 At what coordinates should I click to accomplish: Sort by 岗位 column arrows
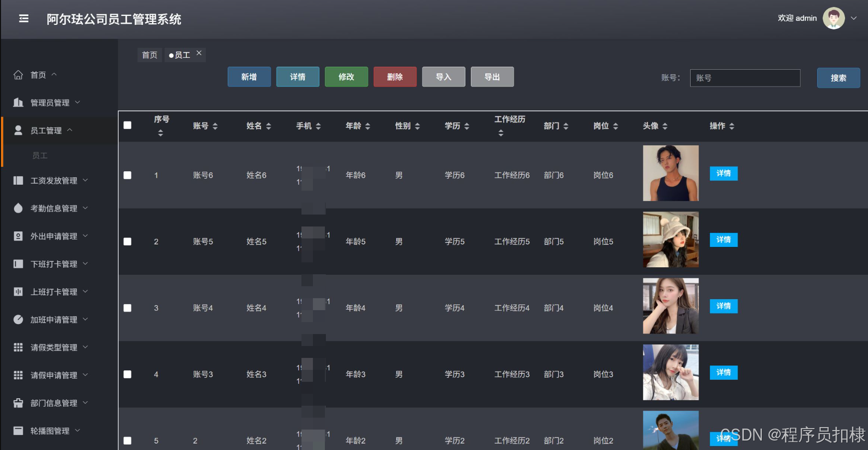(x=616, y=126)
